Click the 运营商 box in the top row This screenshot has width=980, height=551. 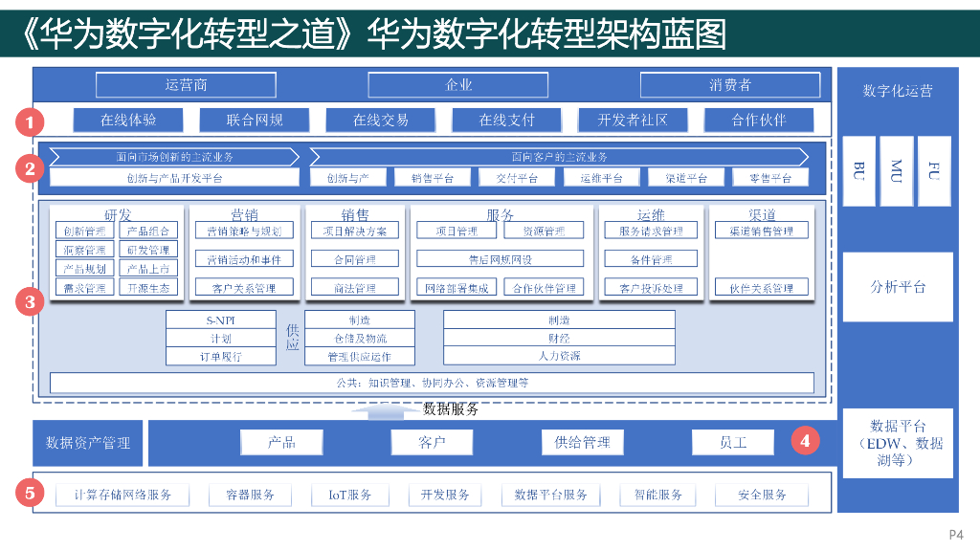pyautogui.click(x=186, y=85)
